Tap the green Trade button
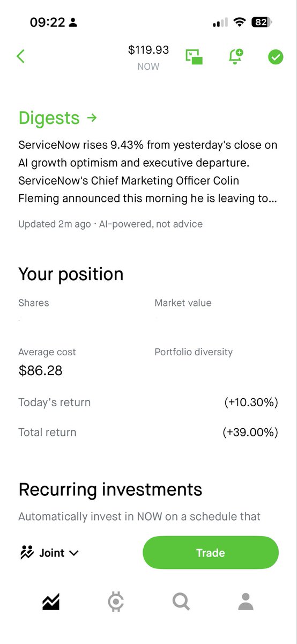The width and height of the screenshot is (297, 644). tap(211, 553)
